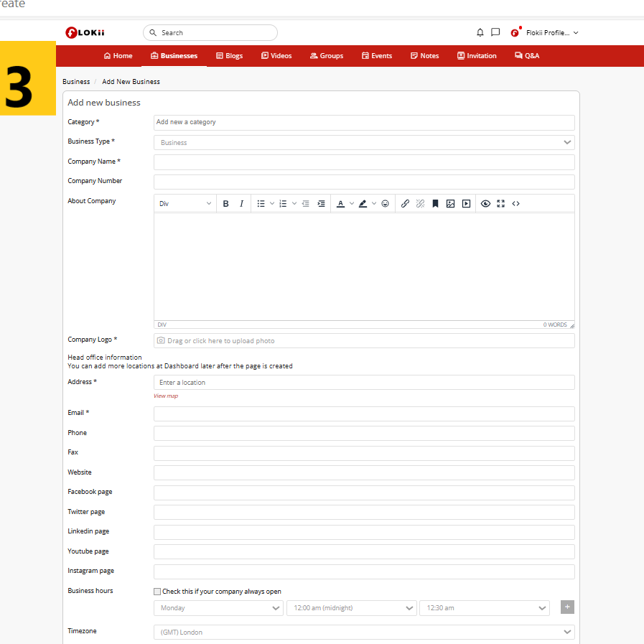
Task: Toggle bold formatting in About Company editor
Action: tap(225, 204)
